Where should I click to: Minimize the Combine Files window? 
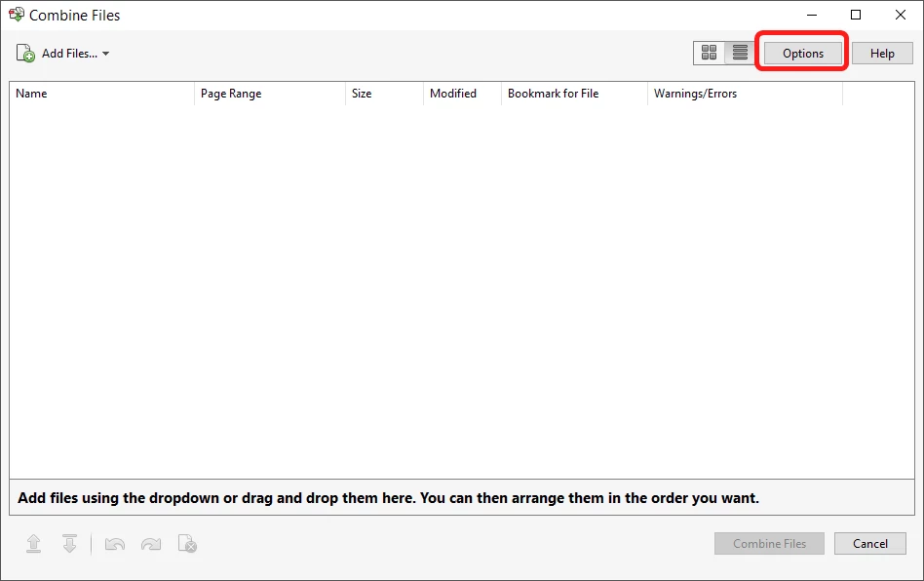[x=812, y=15]
